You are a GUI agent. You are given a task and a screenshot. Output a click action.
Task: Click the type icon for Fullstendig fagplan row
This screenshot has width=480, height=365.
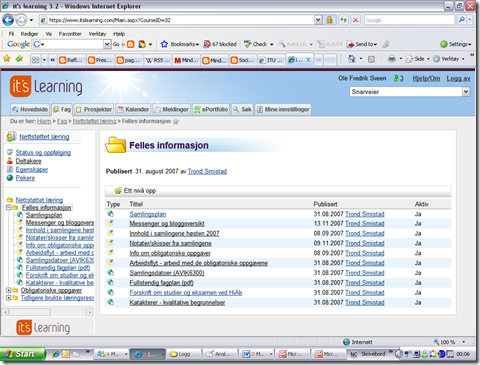pos(110,282)
